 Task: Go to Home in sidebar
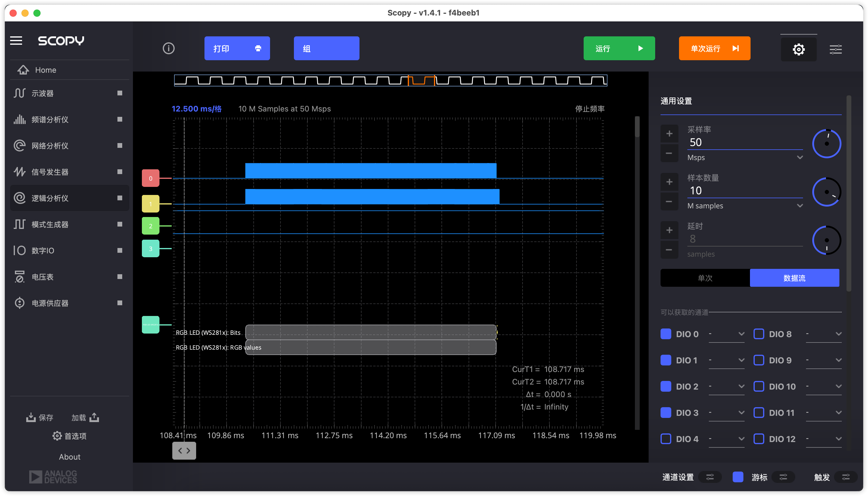click(x=45, y=70)
